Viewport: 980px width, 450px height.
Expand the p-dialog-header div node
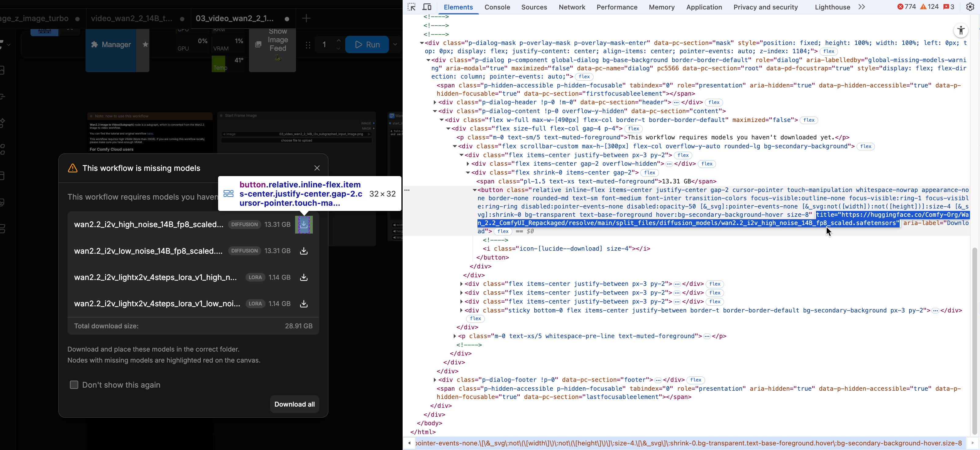click(x=435, y=102)
